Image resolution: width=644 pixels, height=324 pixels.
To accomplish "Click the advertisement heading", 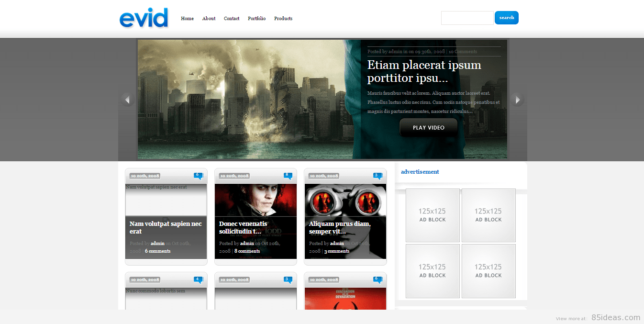I will [x=420, y=172].
